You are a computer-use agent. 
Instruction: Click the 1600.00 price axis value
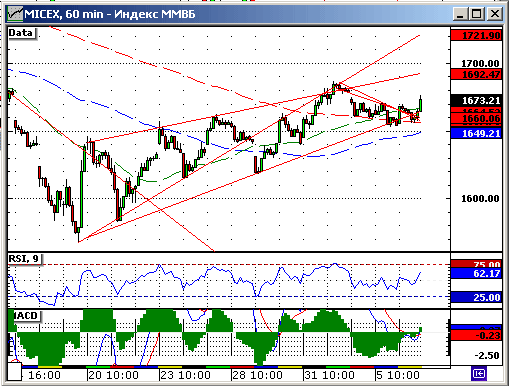480,199
